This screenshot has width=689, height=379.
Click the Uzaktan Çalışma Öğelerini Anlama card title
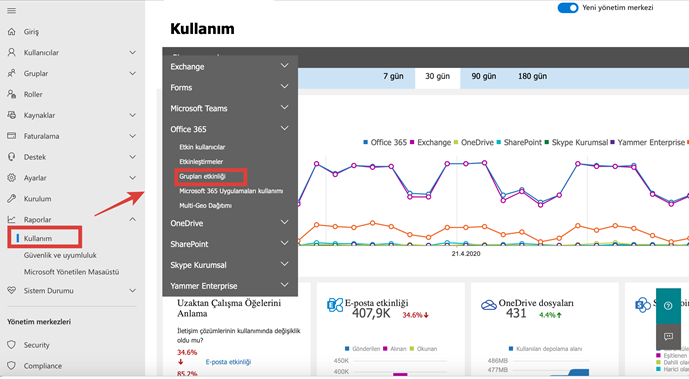pos(229,308)
